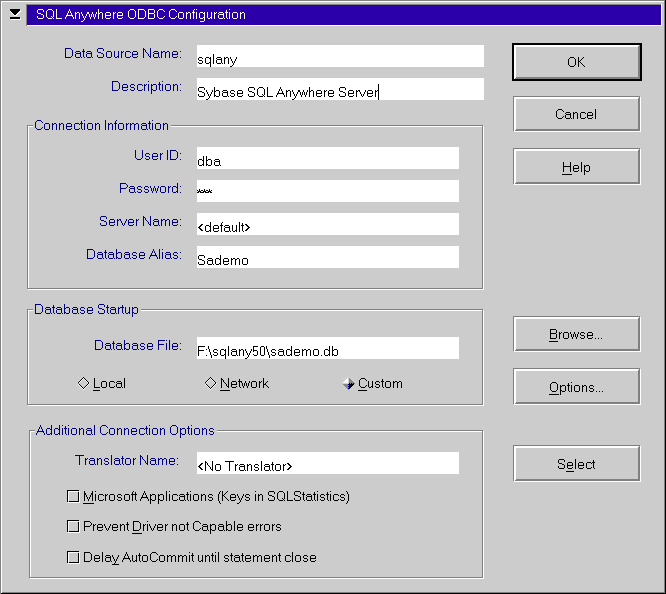Viewport: 666px width, 594px height.
Task: Click the Description label
Action: (x=147, y=86)
